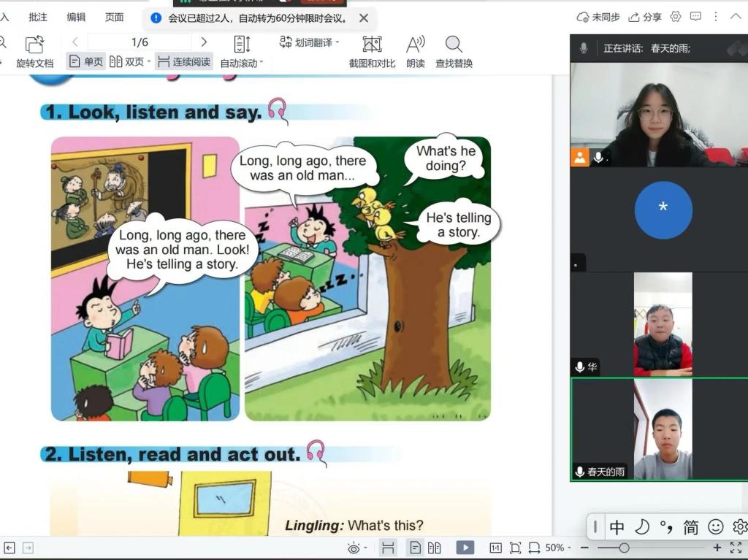Open Screenshot and Compare (截图和对比) tool
Screen dimensions: 748x560
pos(372,45)
